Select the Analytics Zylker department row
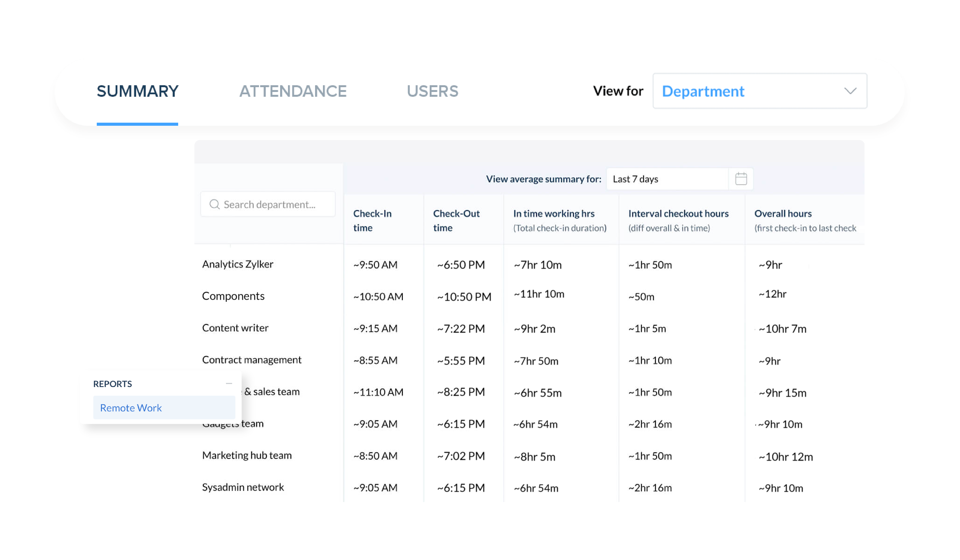Screen dimensions: 960x560 pos(237,264)
